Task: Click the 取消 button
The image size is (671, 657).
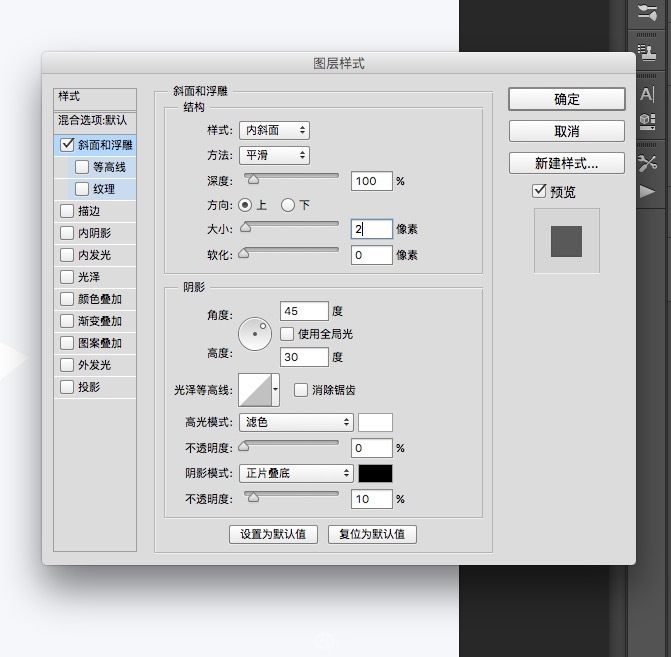Action: click(x=567, y=131)
